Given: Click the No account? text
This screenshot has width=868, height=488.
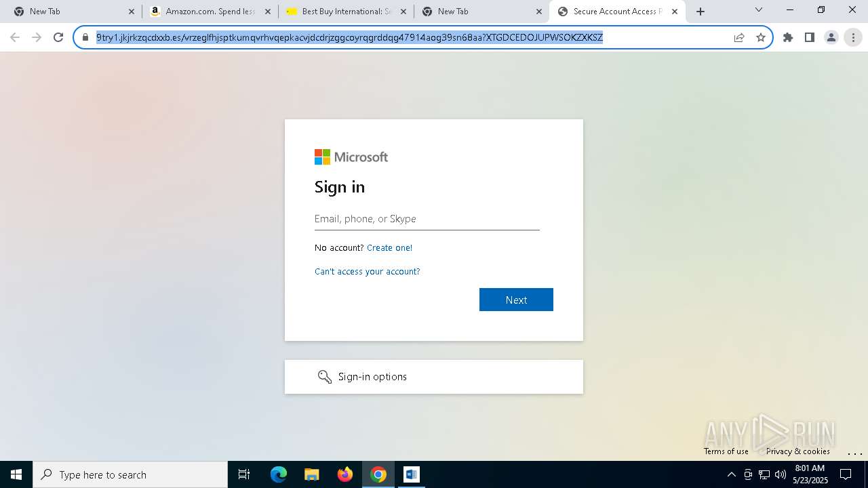Looking at the screenshot, I should (339, 248).
